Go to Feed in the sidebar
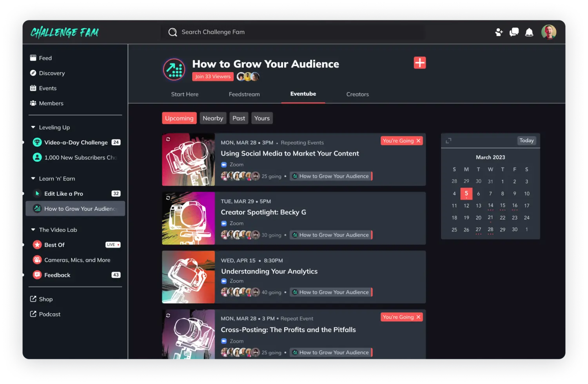This screenshot has height=384, width=588. pos(41,58)
